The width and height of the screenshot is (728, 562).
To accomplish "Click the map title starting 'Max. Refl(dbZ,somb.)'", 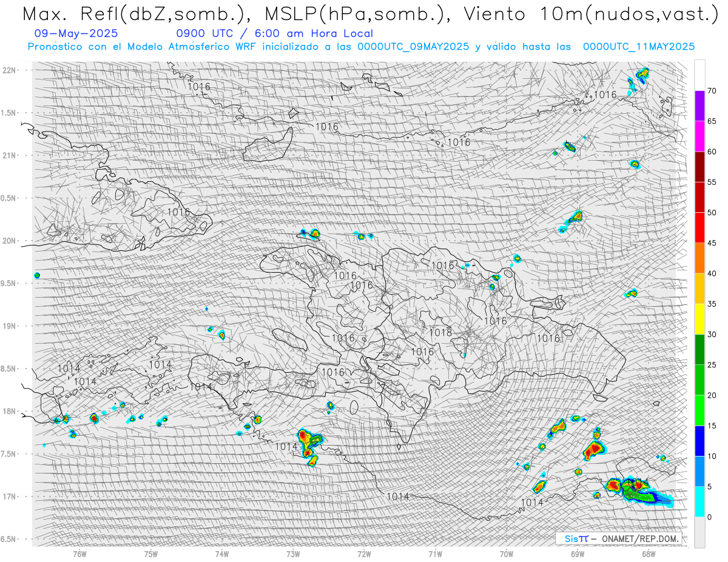I will click(x=369, y=15).
